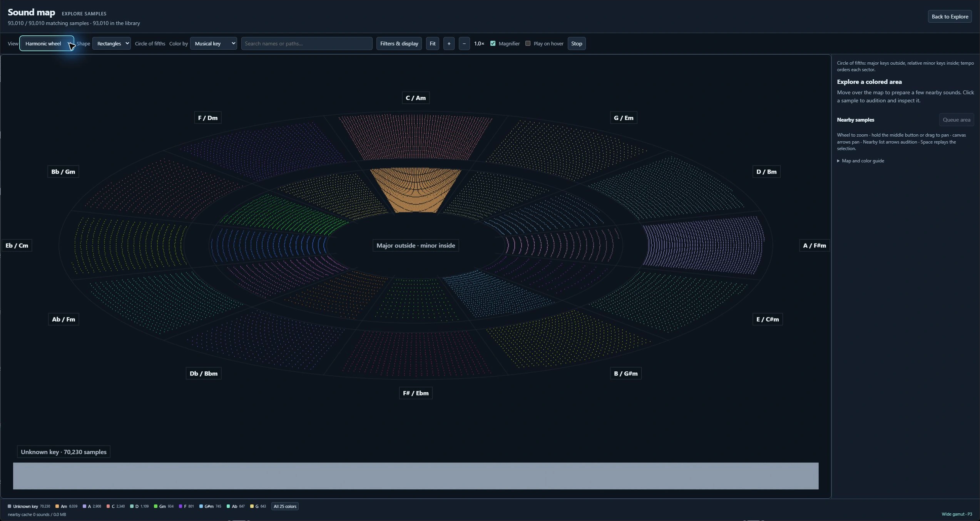Show All 25 colors in the legend

click(x=285, y=506)
